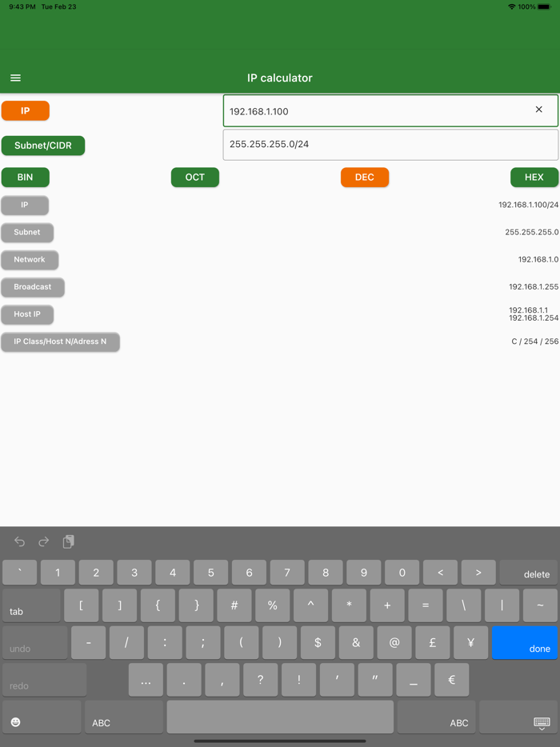Tap the question mark key

tap(260, 680)
